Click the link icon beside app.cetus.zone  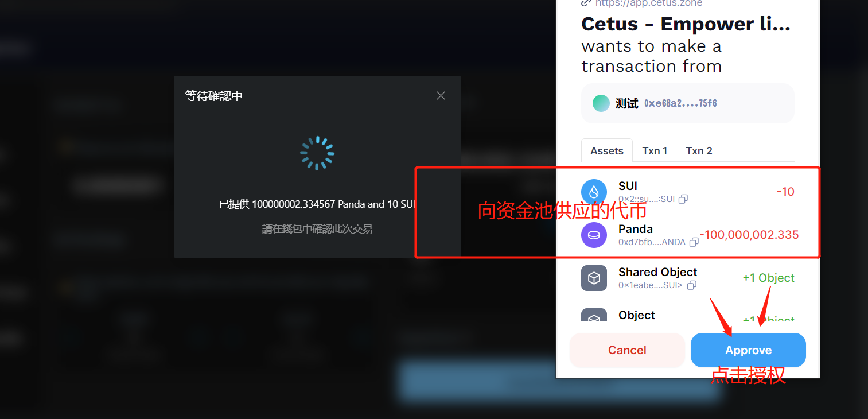(586, 3)
